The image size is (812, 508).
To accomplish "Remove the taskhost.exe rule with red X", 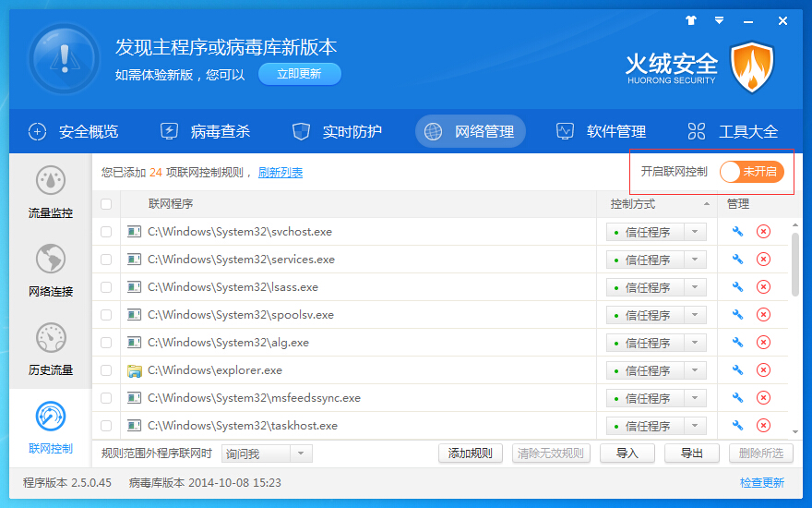I will click(763, 426).
